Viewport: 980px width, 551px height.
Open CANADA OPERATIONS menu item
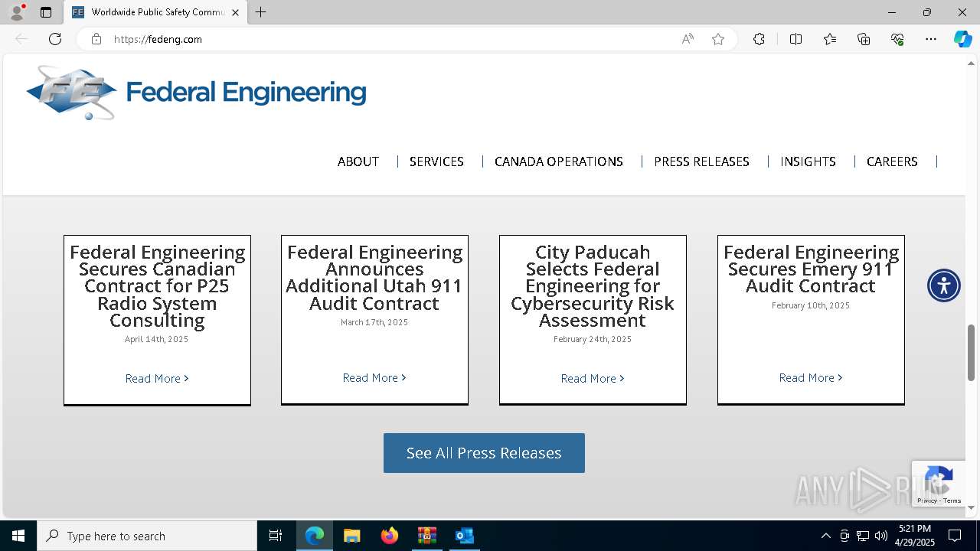pyautogui.click(x=559, y=161)
